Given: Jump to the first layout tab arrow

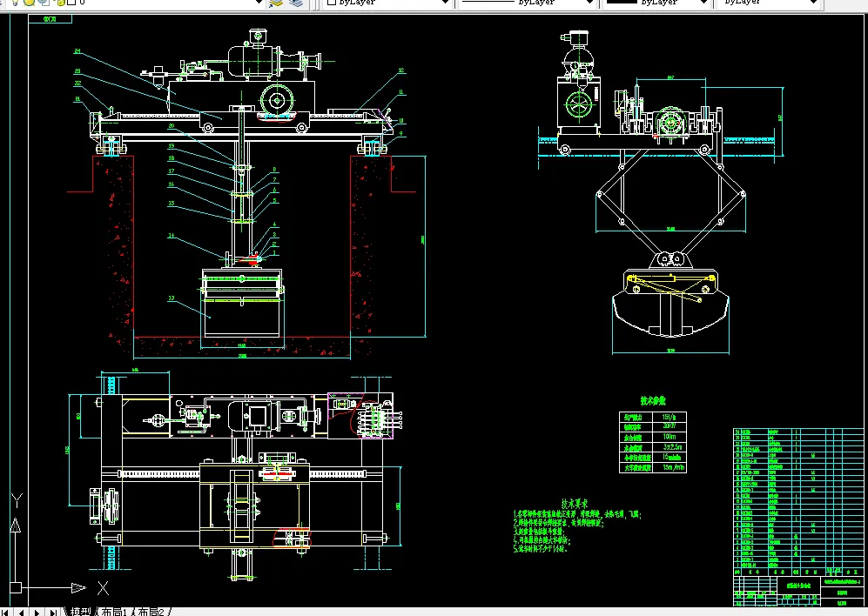Looking at the screenshot, I should point(7,613).
